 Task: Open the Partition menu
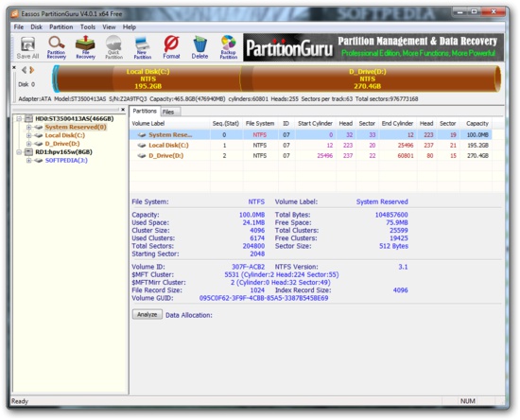pyautogui.click(x=61, y=26)
